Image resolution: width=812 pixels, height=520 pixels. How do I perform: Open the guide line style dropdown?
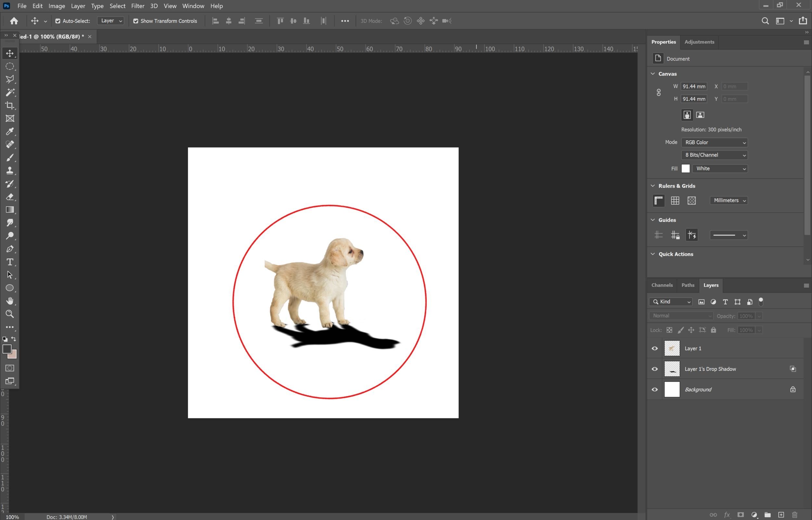click(x=729, y=235)
